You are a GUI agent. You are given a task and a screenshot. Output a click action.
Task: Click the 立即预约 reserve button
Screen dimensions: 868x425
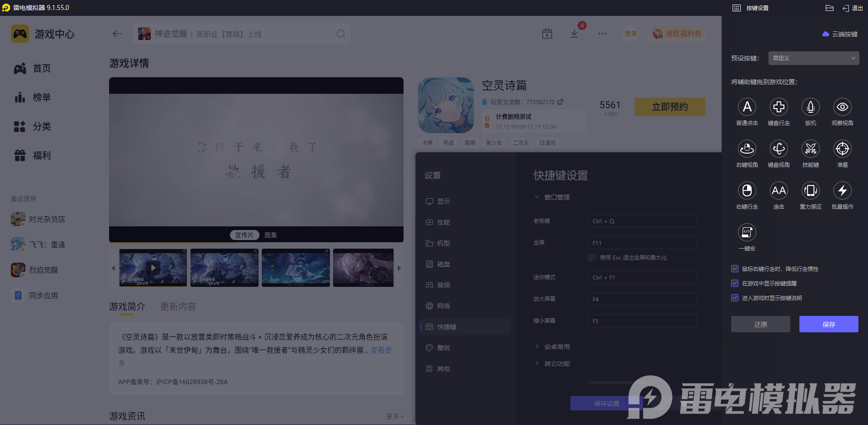669,106
